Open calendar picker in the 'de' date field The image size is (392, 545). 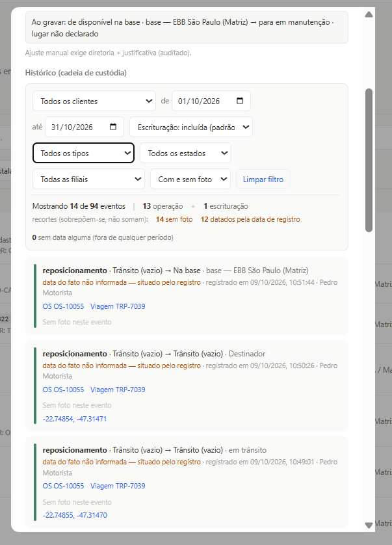point(240,101)
